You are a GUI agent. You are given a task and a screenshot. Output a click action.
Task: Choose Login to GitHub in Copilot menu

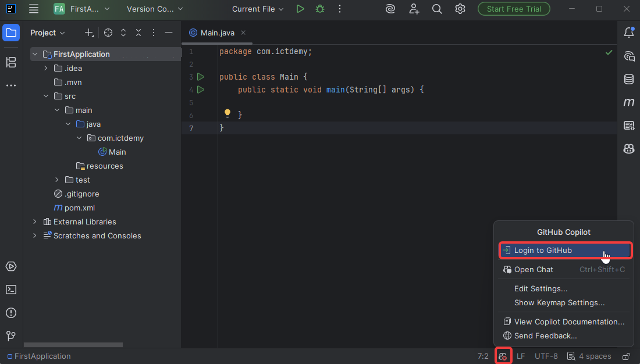[566, 250]
